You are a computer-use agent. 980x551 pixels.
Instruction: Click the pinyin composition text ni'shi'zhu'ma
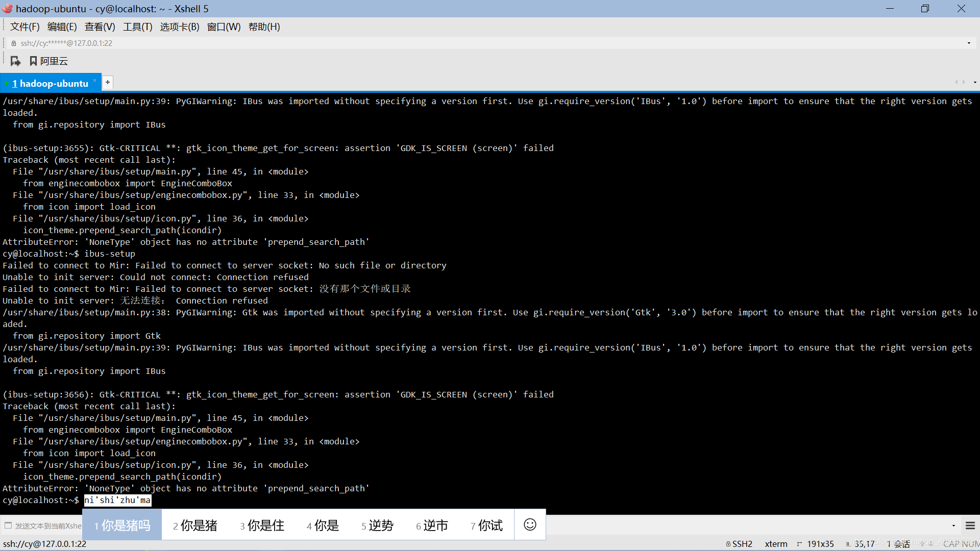click(x=117, y=500)
